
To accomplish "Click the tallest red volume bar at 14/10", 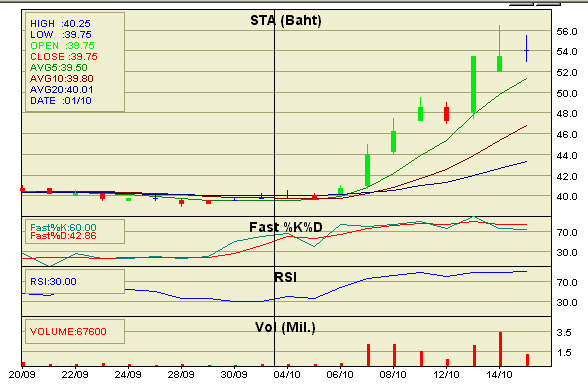I will click(500, 349).
